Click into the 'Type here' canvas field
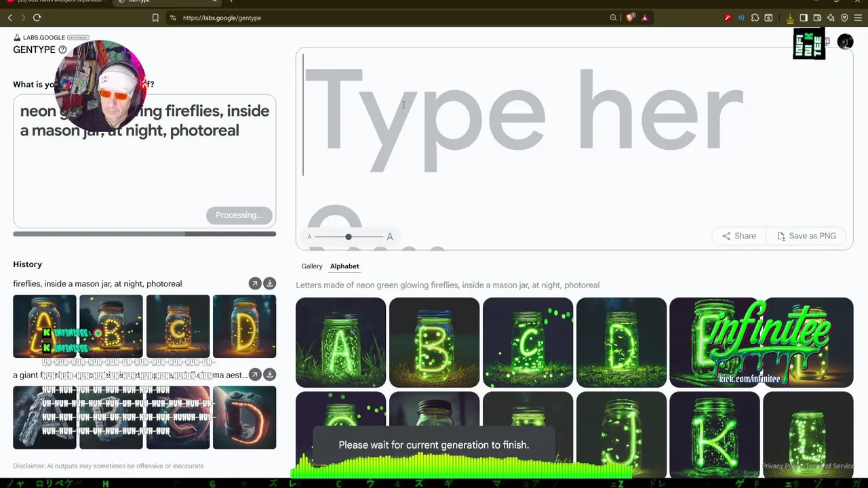 (574, 148)
